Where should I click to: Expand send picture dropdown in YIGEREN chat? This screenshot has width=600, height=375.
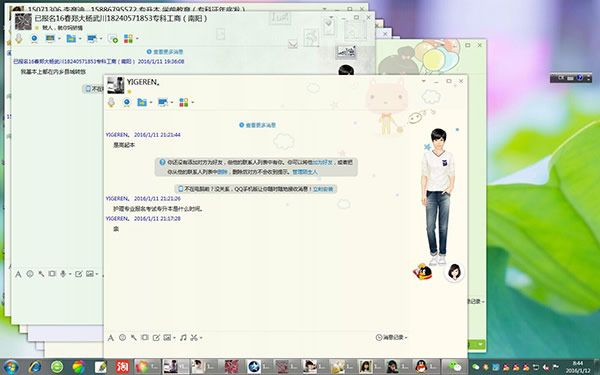point(174,338)
